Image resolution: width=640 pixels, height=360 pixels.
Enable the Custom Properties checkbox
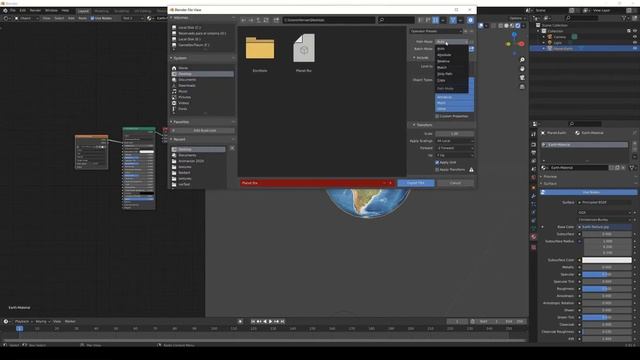coord(437,116)
